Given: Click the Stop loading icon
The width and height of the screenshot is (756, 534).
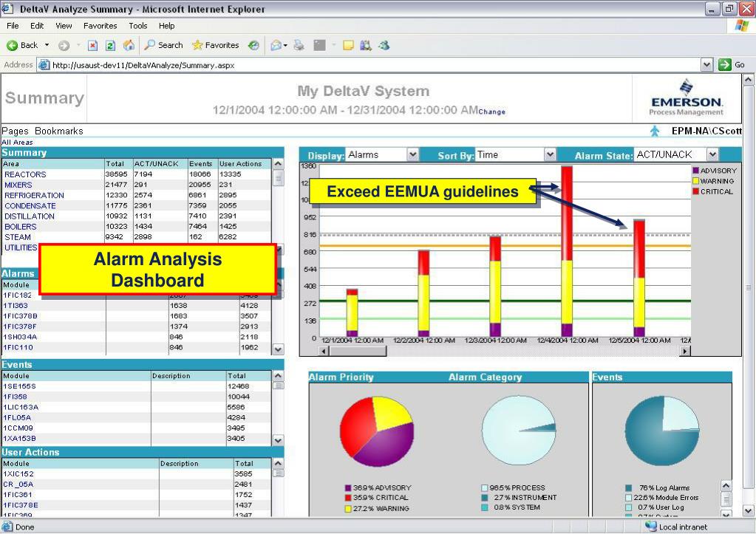Looking at the screenshot, I should click(92, 45).
